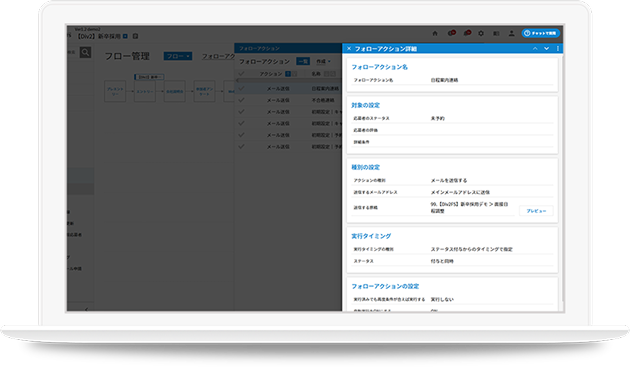This screenshot has width=630, height=368.
Task: Open the gear settings icon
Action: [481, 33]
